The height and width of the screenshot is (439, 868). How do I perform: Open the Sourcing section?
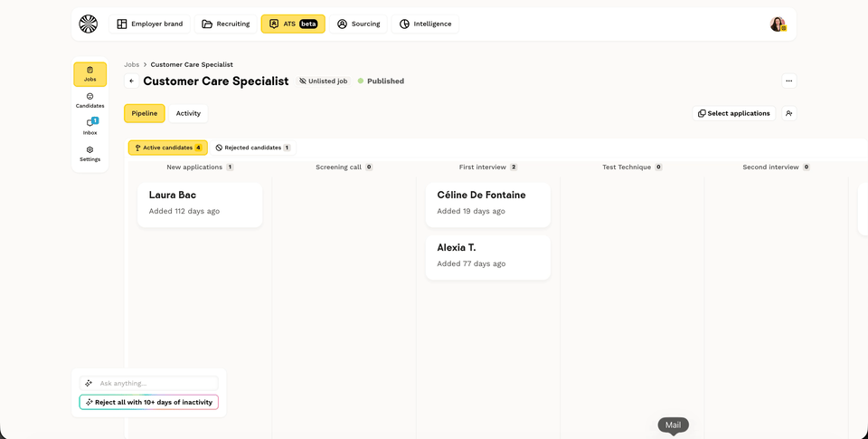click(x=359, y=24)
